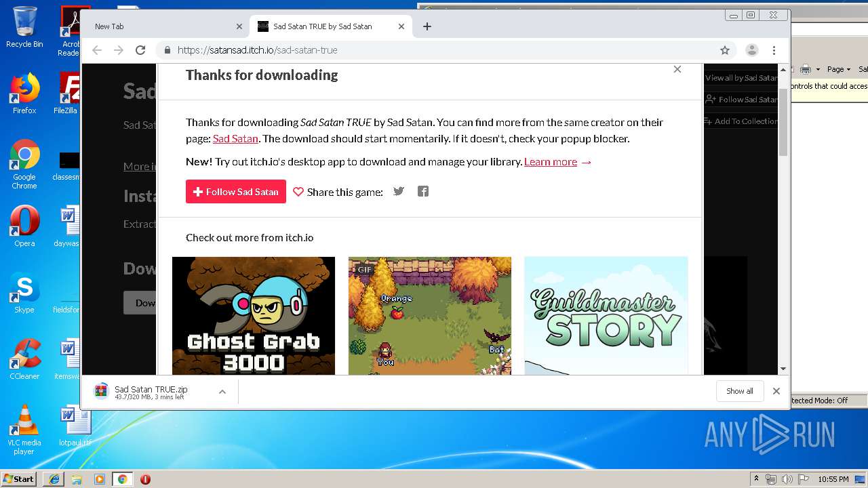Open VLC media player desktop shortcut
Image resolution: width=868 pixels, height=488 pixels.
click(24, 430)
